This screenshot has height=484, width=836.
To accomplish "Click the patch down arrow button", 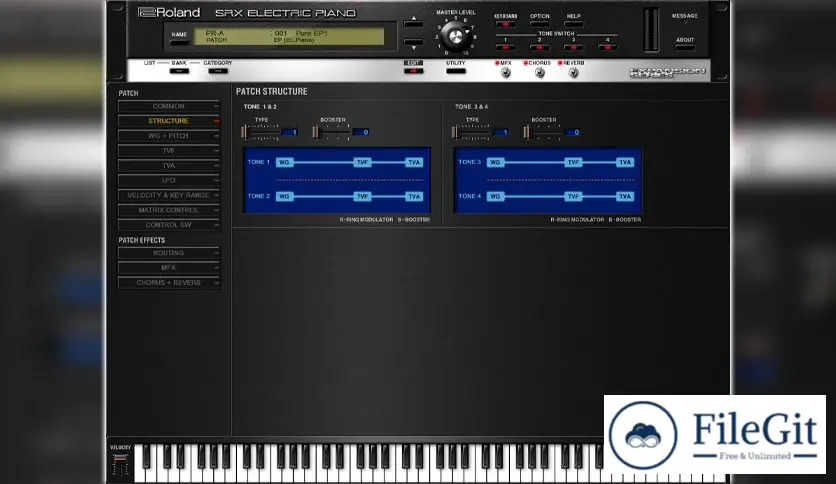I will click(413, 44).
